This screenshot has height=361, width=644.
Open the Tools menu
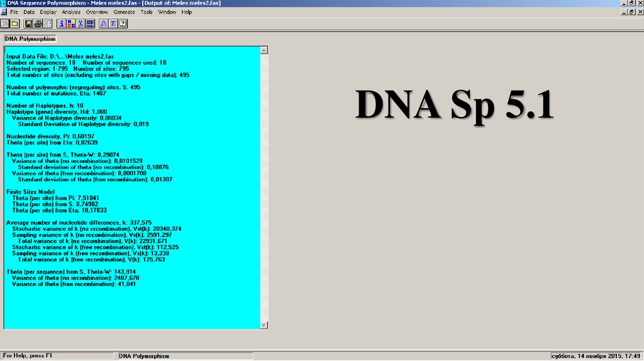click(147, 12)
